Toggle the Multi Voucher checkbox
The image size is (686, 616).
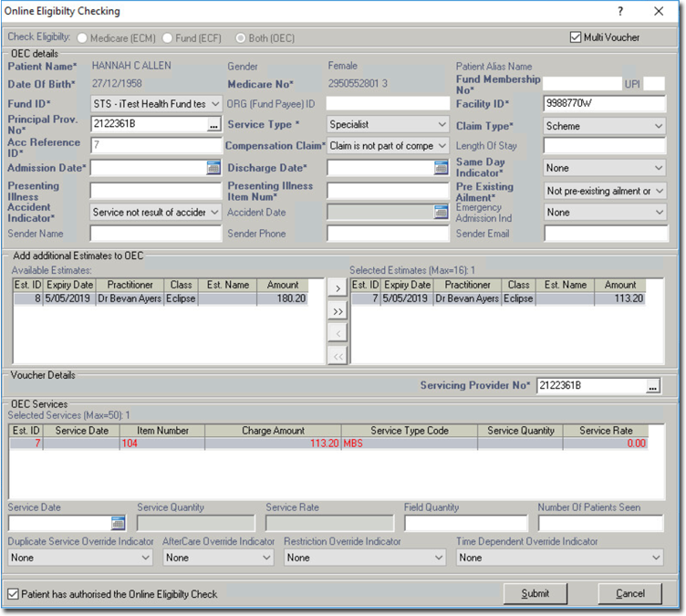576,37
